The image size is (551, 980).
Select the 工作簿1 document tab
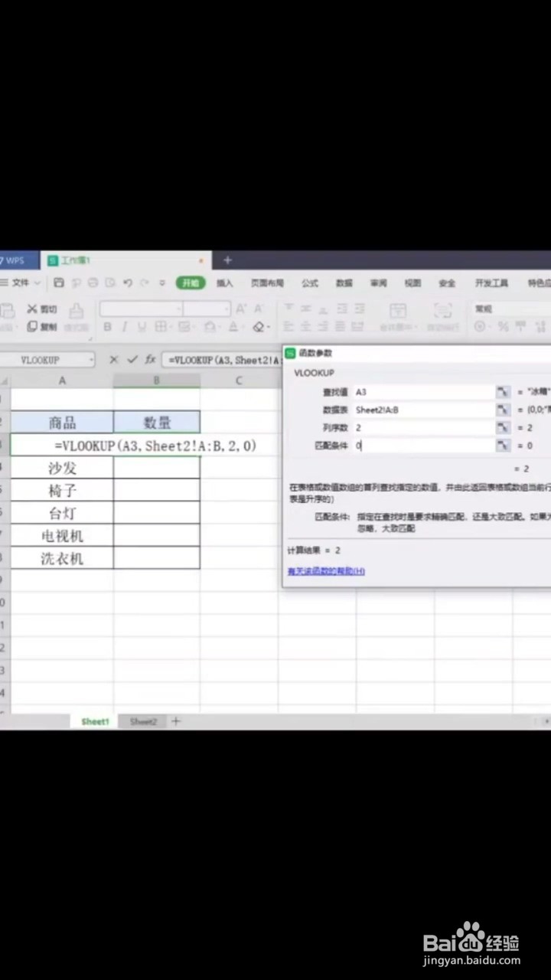pos(125,260)
